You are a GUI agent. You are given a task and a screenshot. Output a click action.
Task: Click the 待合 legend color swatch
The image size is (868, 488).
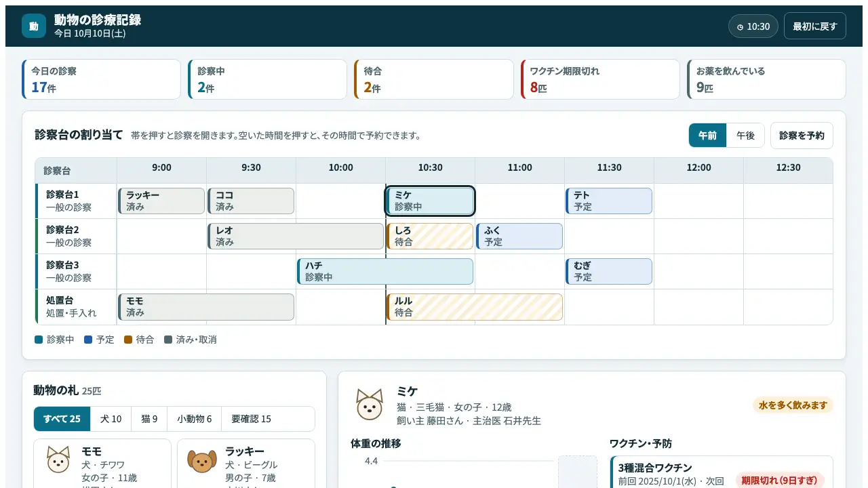(x=128, y=340)
